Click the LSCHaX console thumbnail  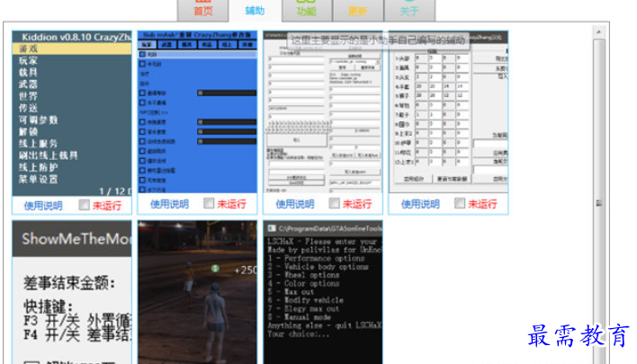[323, 292]
